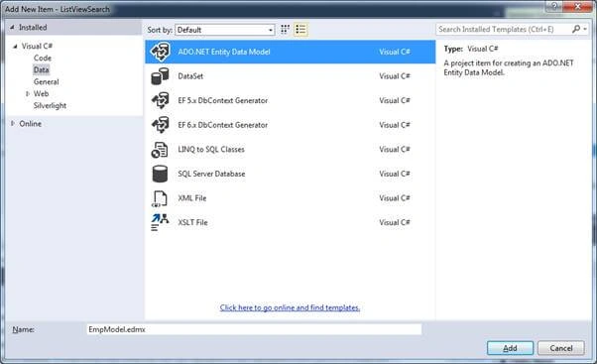This screenshot has width=597, height=364.
Task: Click the XML File template icon
Action: [160, 198]
